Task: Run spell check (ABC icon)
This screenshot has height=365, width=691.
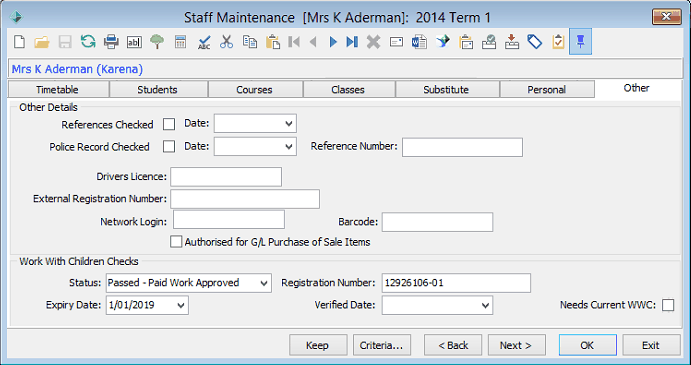Action: (204, 42)
